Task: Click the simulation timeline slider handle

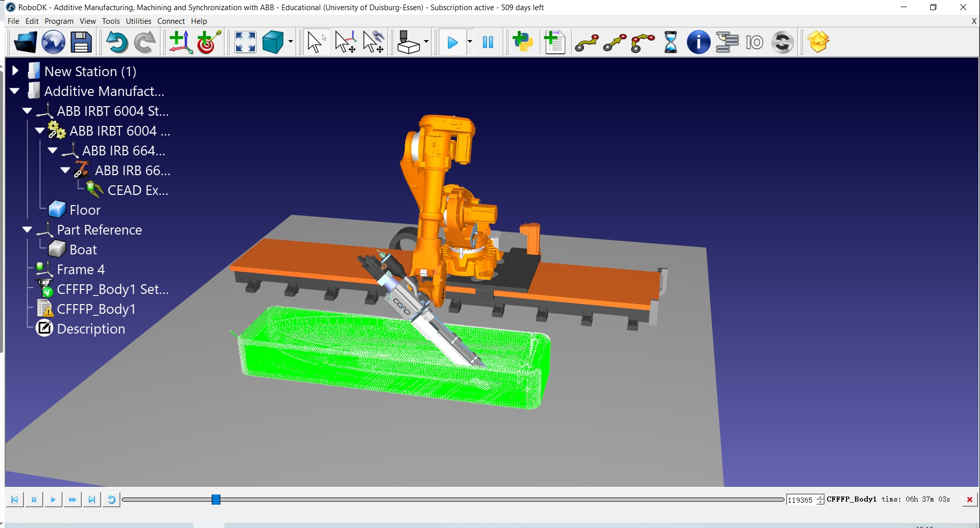Action: click(216, 500)
